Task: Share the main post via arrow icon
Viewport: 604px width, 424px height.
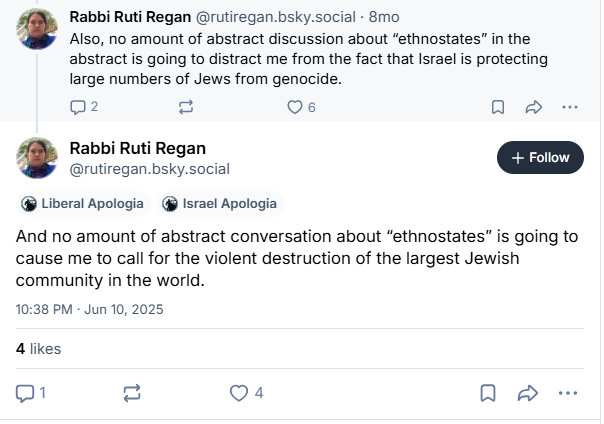Action: pyautogui.click(x=528, y=393)
